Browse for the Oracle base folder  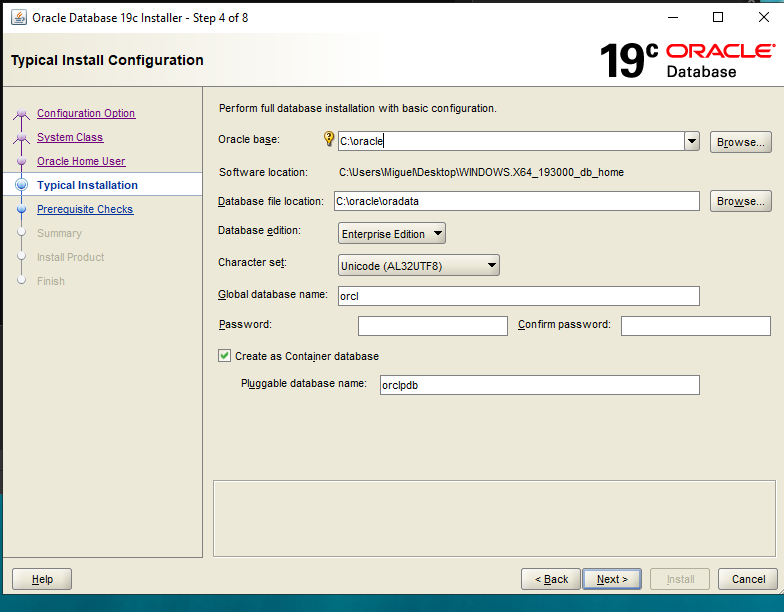tap(740, 142)
